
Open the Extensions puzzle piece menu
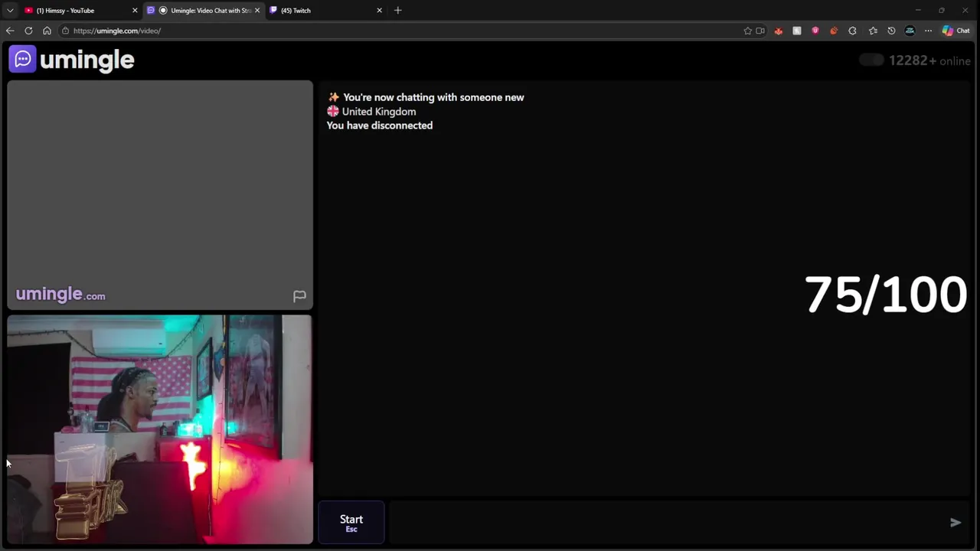pyautogui.click(x=852, y=31)
